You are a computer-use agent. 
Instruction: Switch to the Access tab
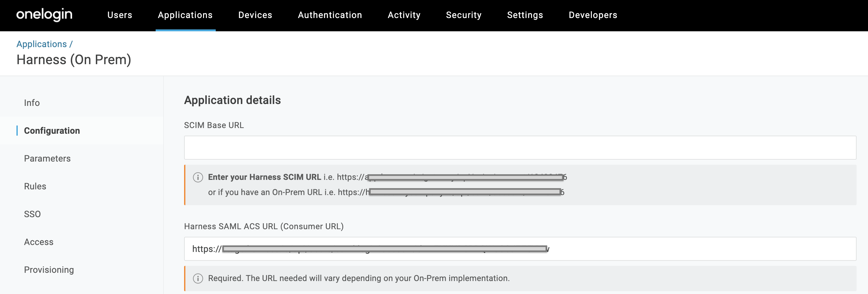[39, 242]
